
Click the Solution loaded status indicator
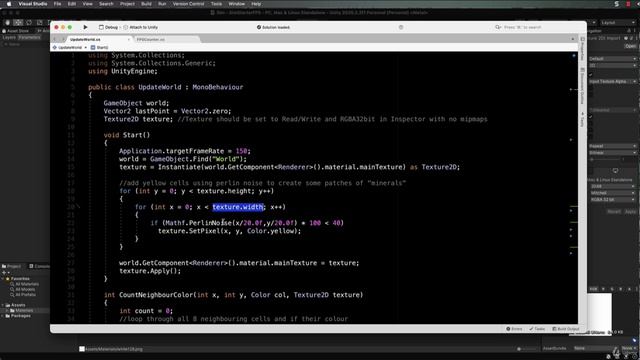[x=273, y=27]
